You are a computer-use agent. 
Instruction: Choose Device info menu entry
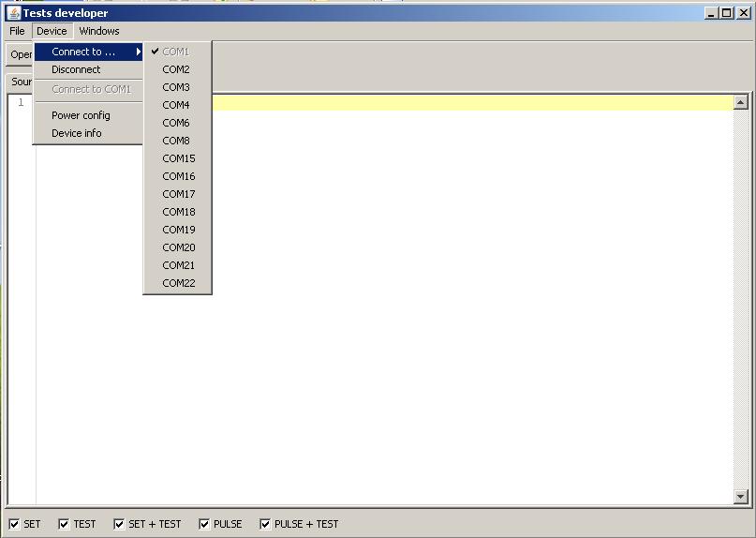[77, 133]
